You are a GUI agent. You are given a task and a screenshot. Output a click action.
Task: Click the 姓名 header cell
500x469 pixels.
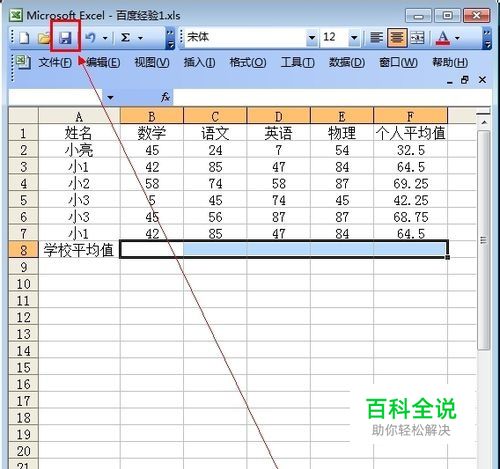click(x=79, y=133)
